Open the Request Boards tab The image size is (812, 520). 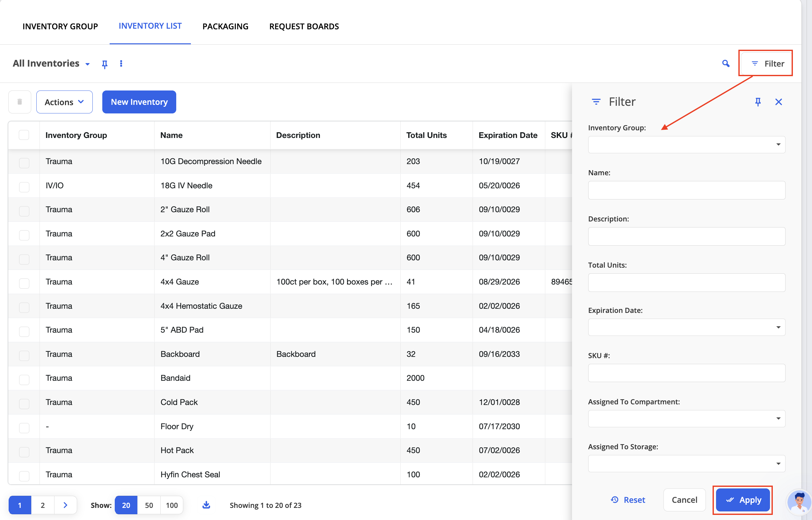304,26
